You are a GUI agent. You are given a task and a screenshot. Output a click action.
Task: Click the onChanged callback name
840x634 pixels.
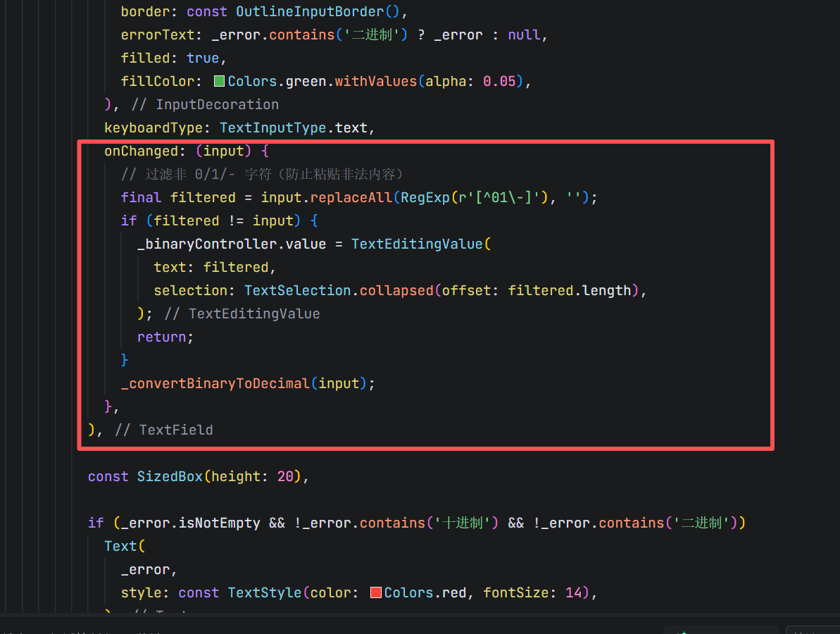[141, 151]
